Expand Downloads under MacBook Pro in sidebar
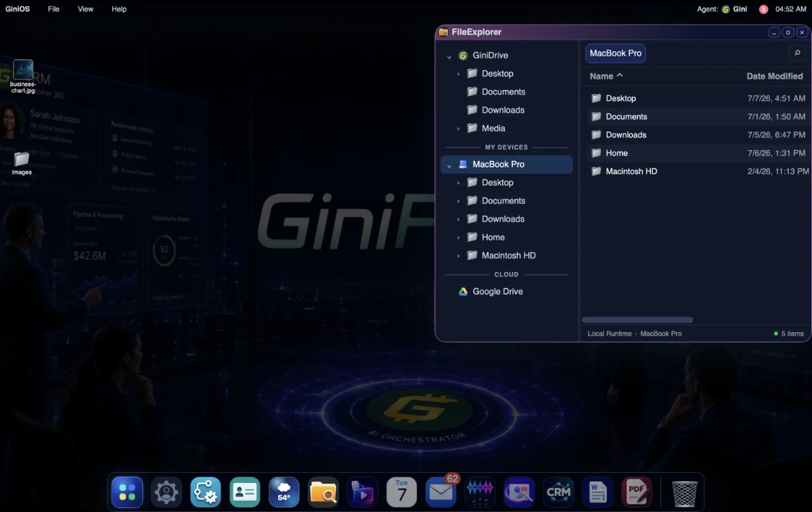 pos(458,219)
